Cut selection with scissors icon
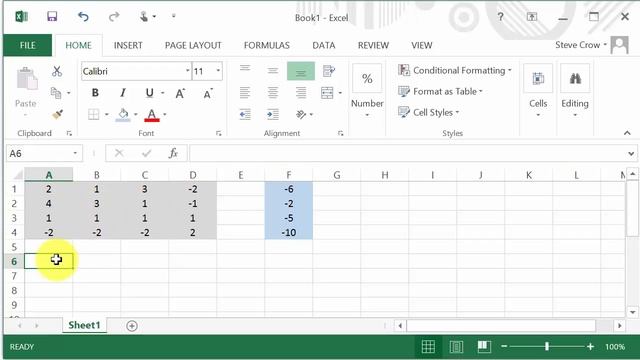Viewport: 640px width, 360px height. pos(57,71)
